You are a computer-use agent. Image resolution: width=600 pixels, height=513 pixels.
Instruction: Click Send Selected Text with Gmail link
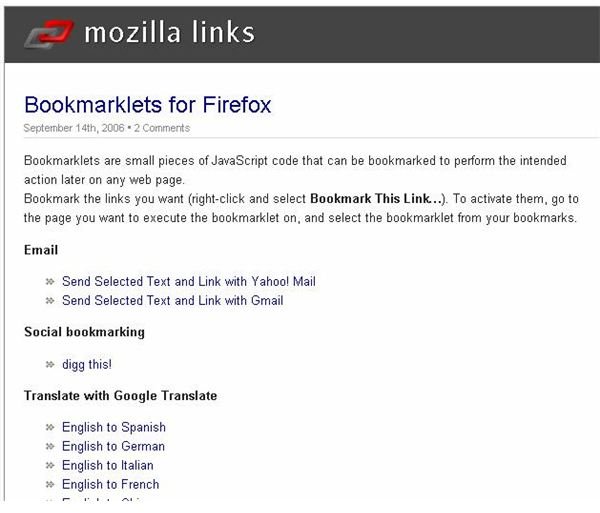point(173,301)
